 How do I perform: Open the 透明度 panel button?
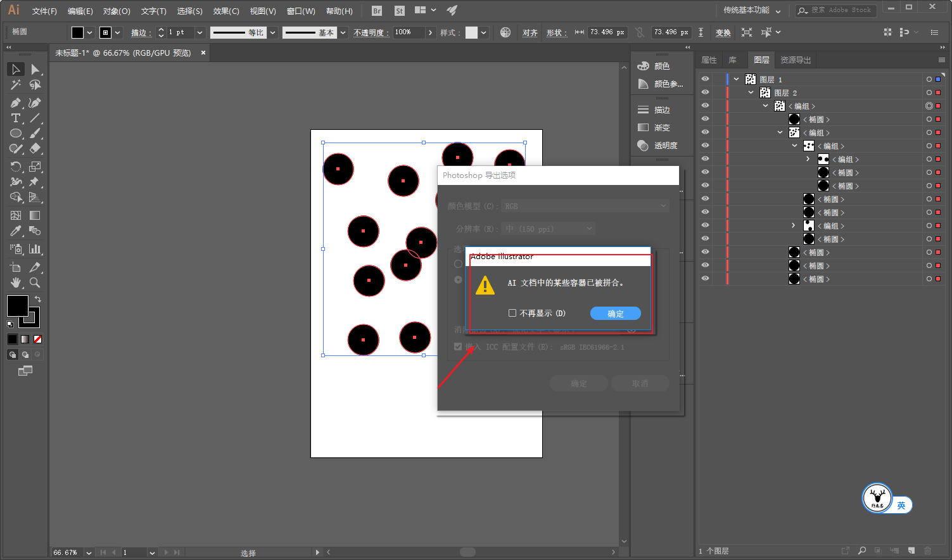(658, 145)
